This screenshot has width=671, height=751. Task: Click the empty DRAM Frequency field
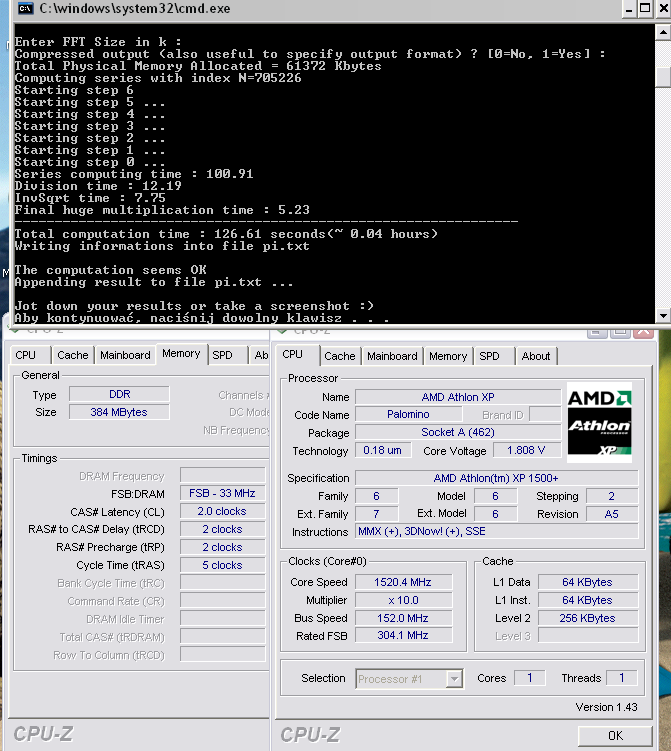[222, 475]
